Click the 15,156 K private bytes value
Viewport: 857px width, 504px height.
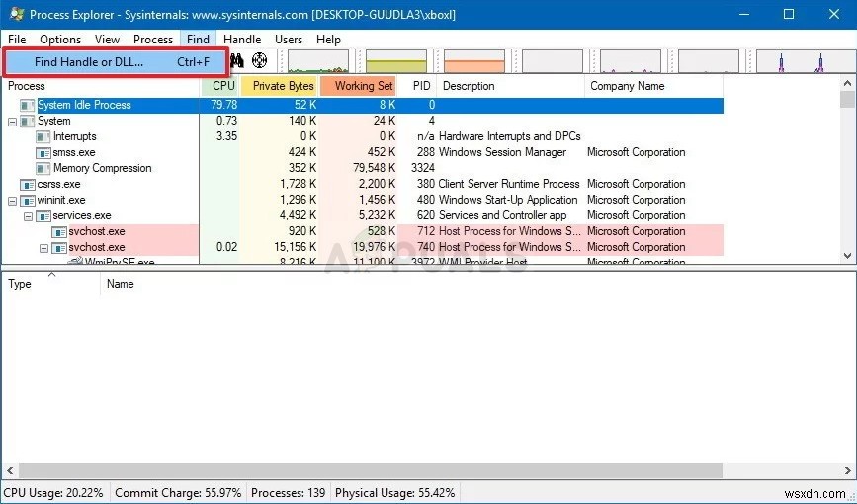(x=296, y=248)
